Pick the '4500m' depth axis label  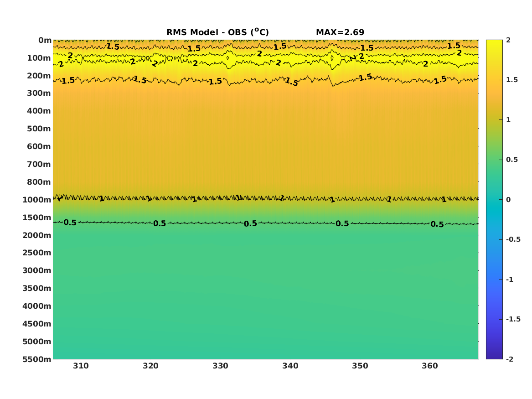coord(37,324)
